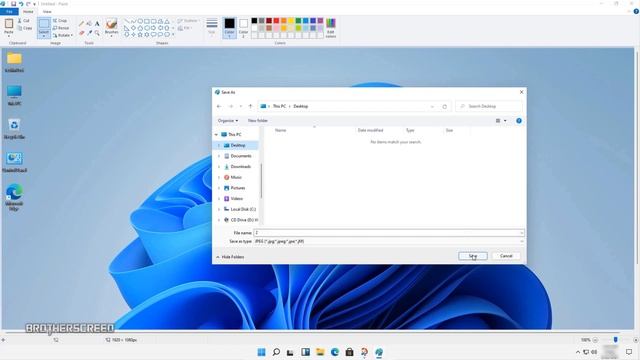Click the Paint zoom slider handle
This screenshot has height=360, width=640.
tap(616, 340)
